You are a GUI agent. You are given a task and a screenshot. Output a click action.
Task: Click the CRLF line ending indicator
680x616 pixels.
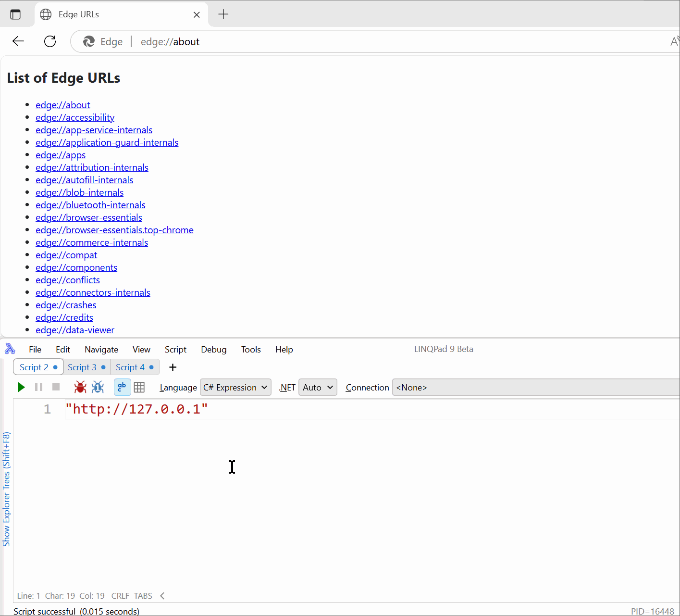pos(120,596)
